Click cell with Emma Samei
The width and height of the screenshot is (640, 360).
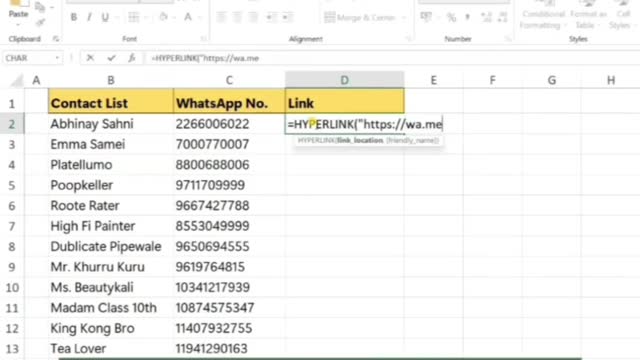pos(111,144)
